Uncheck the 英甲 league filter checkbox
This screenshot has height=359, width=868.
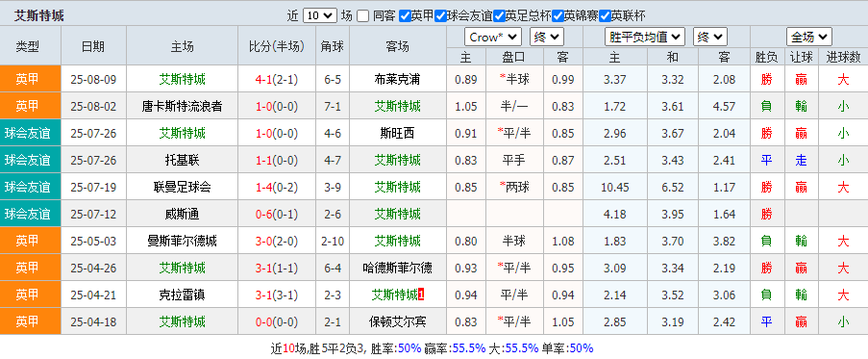coord(405,15)
